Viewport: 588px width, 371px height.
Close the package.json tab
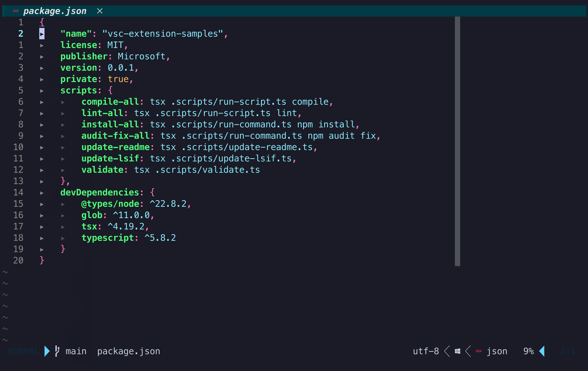click(100, 11)
